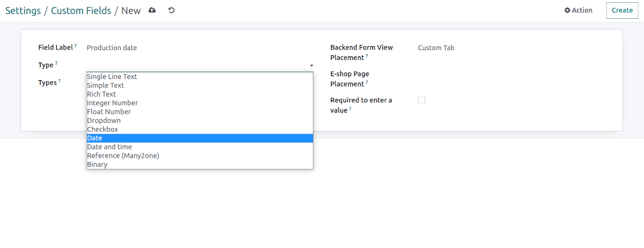
Task: Choose Single Line Text option
Action: coord(199,77)
